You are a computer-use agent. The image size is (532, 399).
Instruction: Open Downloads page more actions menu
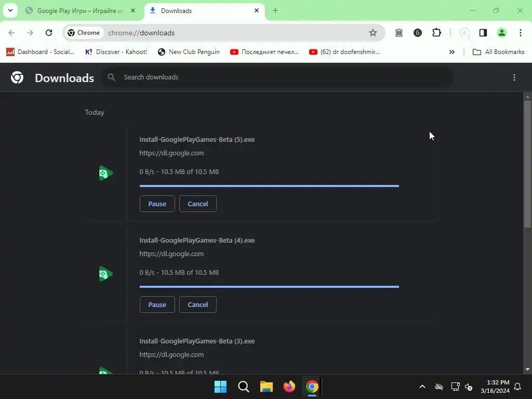coord(514,77)
